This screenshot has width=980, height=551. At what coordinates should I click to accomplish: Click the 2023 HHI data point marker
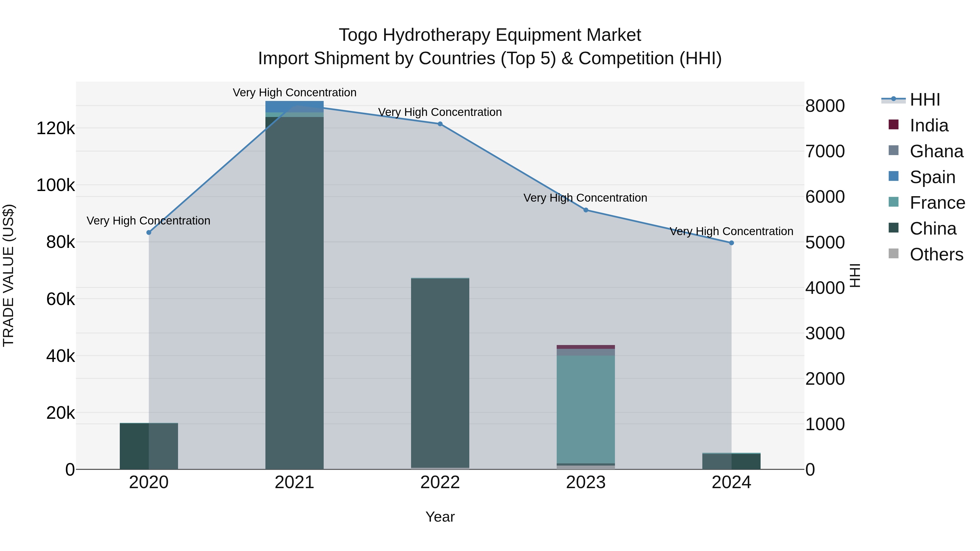(x=586, y=210)
